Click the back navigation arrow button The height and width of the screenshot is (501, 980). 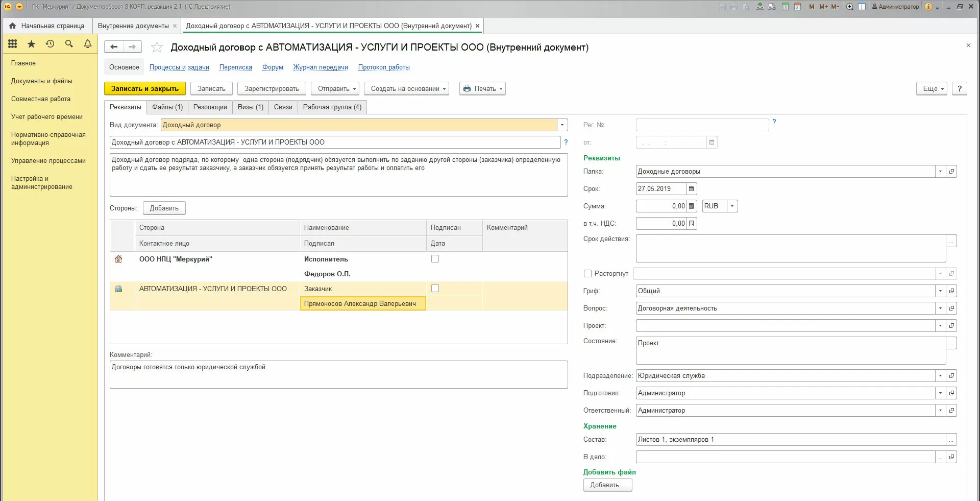114,47
